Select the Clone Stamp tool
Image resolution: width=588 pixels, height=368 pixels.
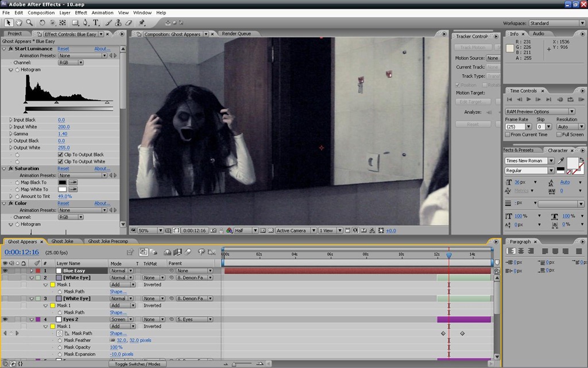point(118,23)
